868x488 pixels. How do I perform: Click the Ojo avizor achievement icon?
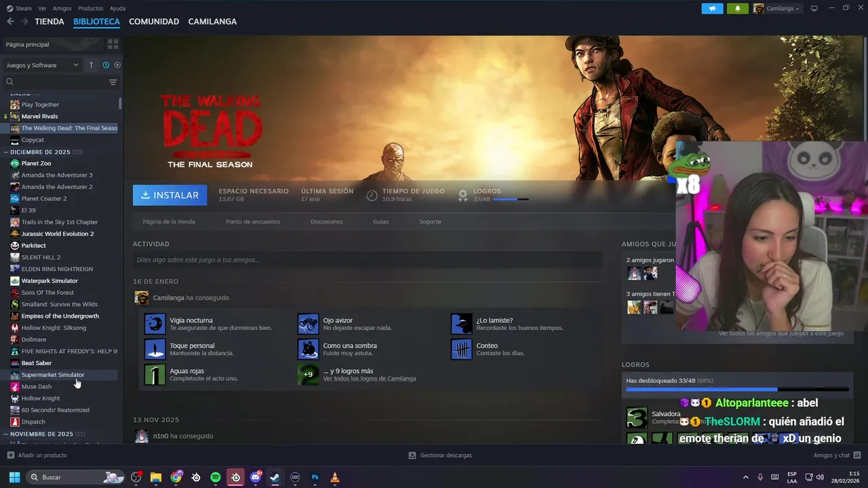coord(308,324)
